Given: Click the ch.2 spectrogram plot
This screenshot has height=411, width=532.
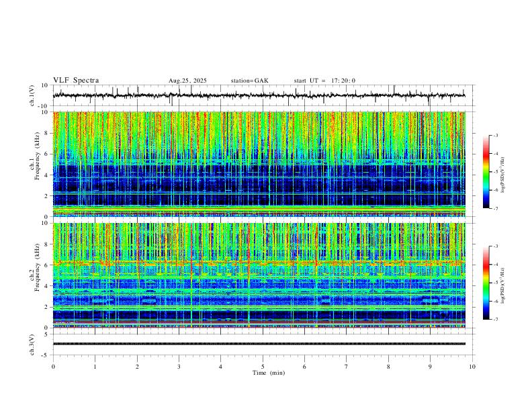Looking at the screenshot, I should 259,275.
